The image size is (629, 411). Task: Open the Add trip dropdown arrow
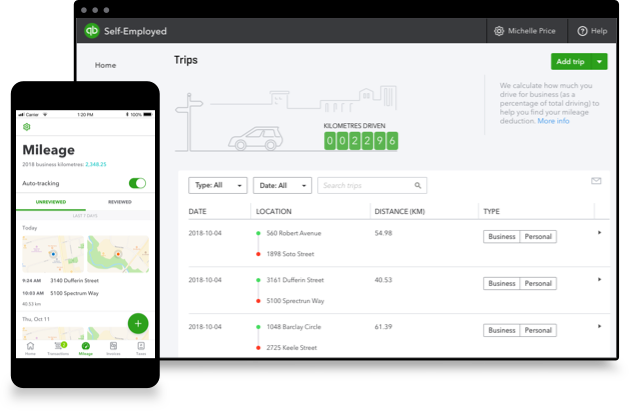[599, 61]
